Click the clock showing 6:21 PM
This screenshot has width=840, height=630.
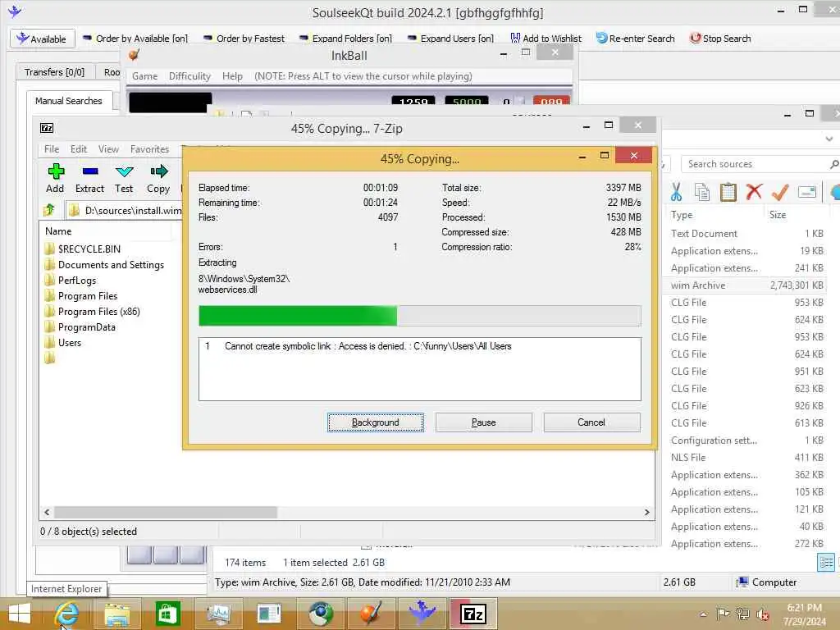pyautogui.click(x=804, y=608)
